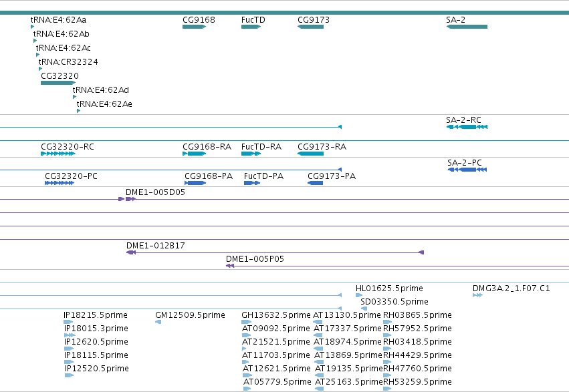Select tRNA:CR32324 feature label
The height and width of the screenshot is (392, 569).
(68, 62)
